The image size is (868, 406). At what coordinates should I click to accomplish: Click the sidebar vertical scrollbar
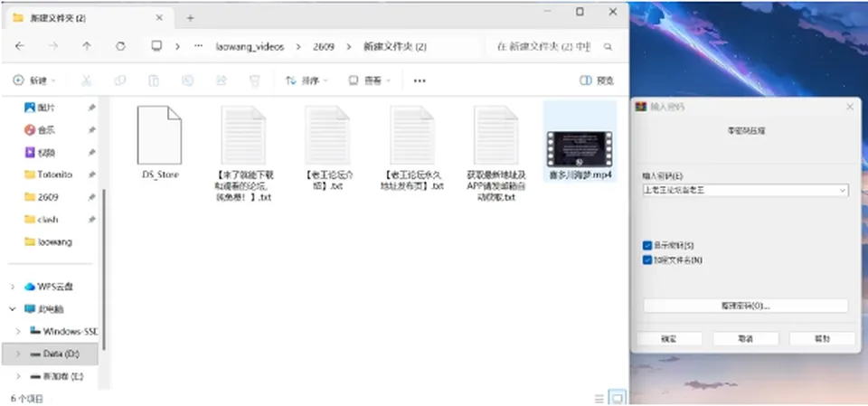pos(104,269)
